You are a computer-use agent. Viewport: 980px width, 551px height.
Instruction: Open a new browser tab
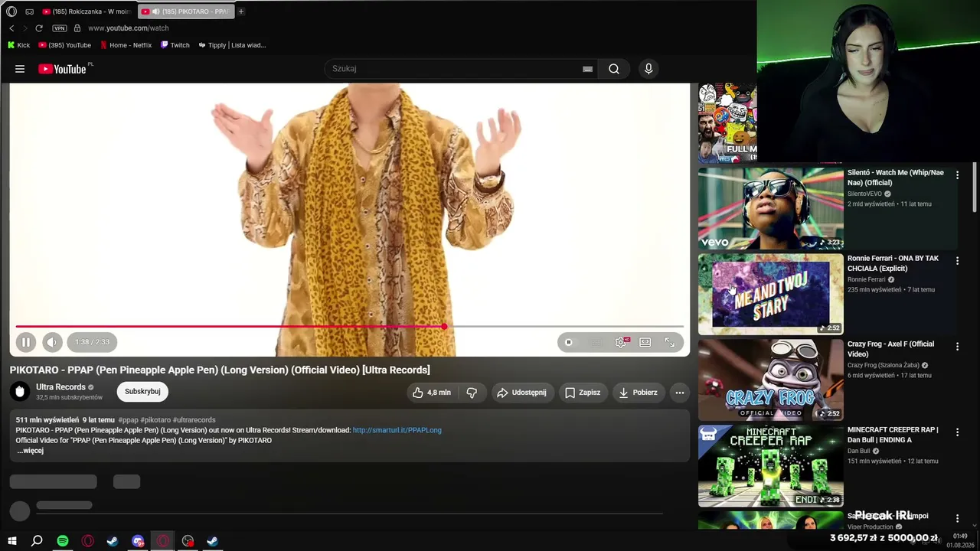[241, 11]
